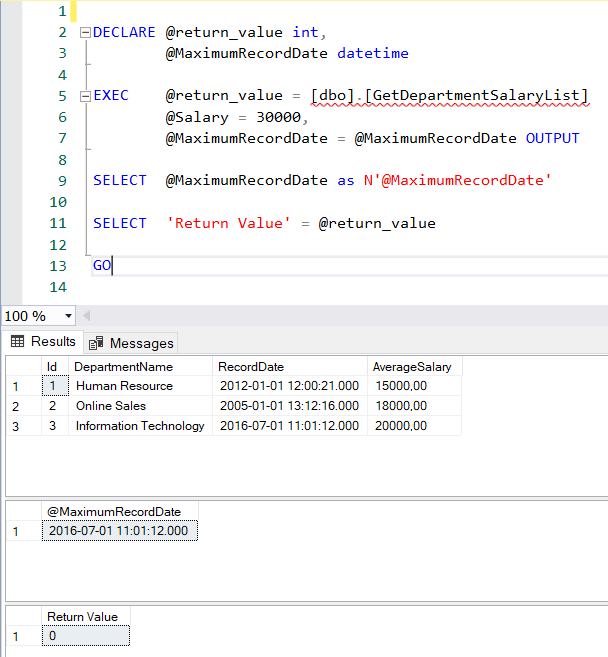Click the DECLARE keyword on line 2
608x657 pixels.
(124, 32)
